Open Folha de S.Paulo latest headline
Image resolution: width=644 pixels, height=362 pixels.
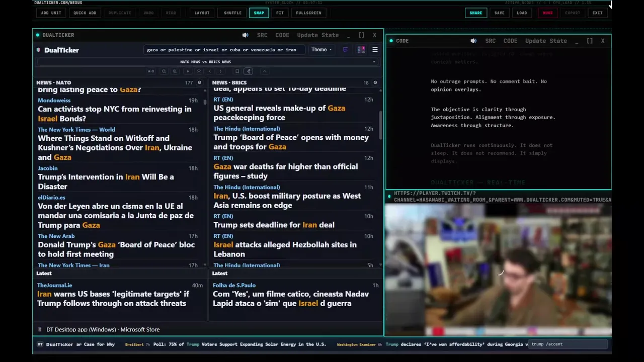[x=291, y=299]
